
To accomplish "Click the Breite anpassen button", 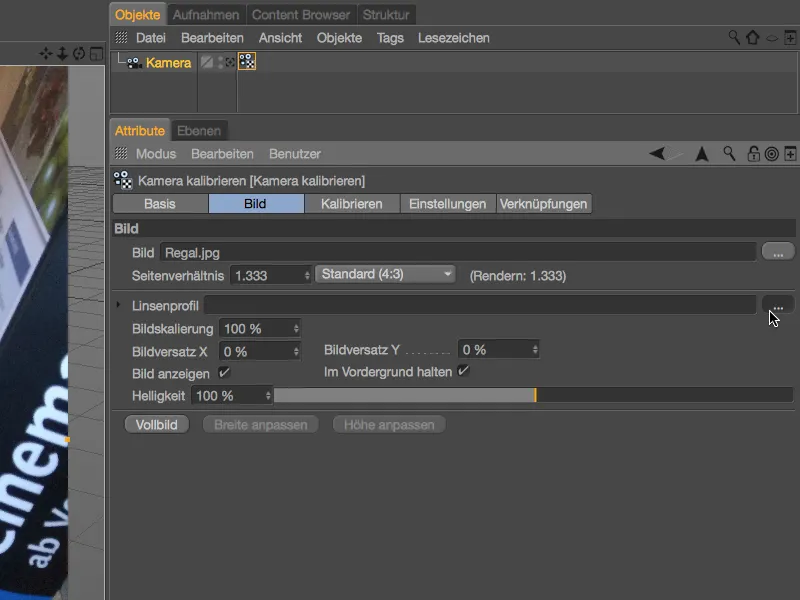I will (261, 424).
